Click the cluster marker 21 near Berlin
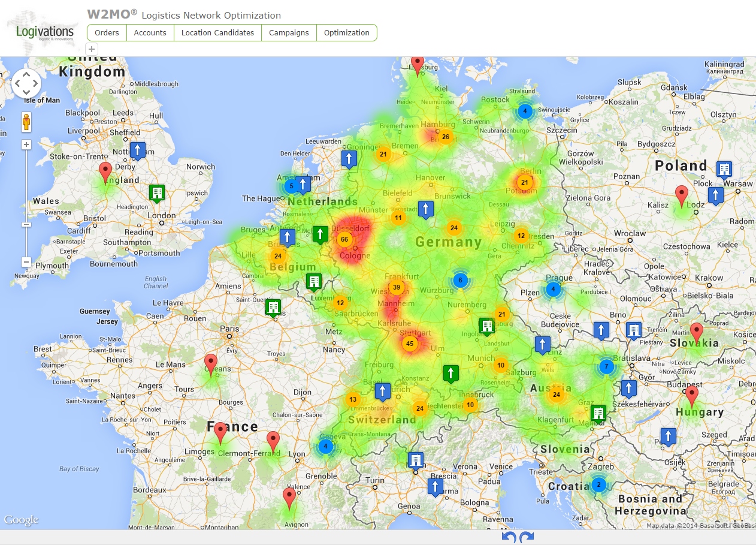The width and height of the screenshot is (756, 545). click(x=525, y=182)
